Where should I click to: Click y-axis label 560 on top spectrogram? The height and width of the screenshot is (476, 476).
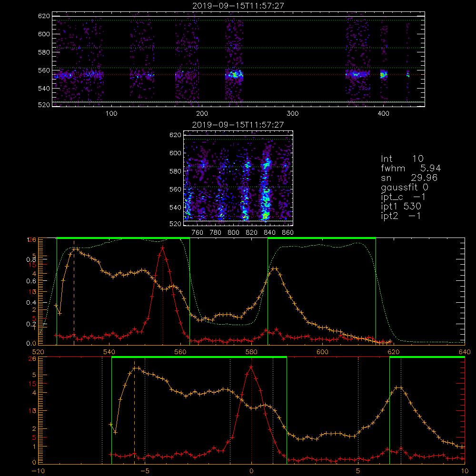pos(44,70)
